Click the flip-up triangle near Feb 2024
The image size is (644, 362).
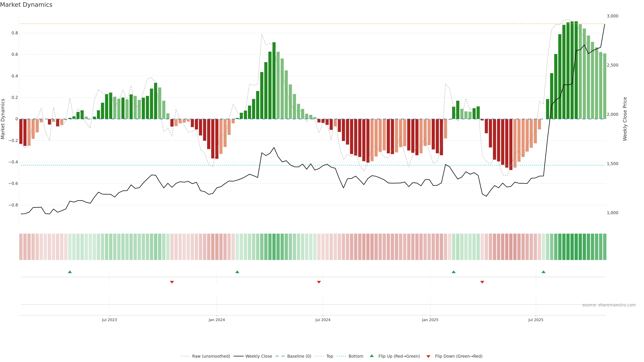pos(237,272)
